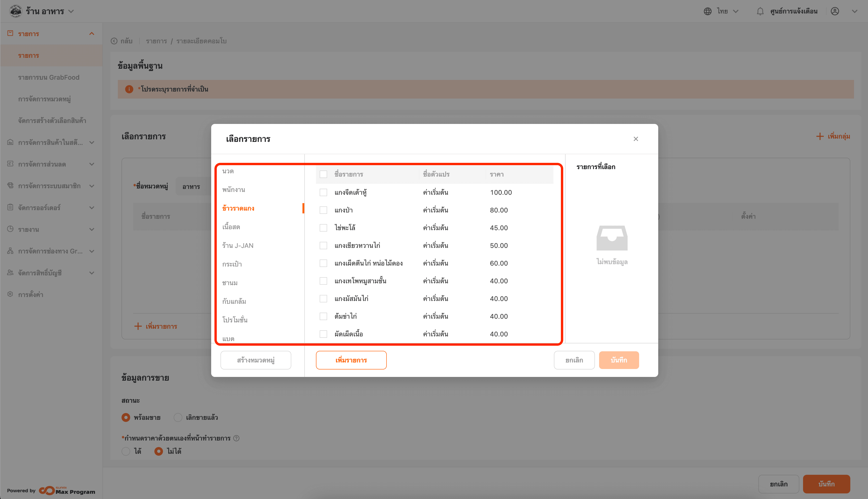This screenshot has width=868, height=499.
Task: Click the การตั้งค่า settings icon in sidebar
Action: click(x=10, y=294)
